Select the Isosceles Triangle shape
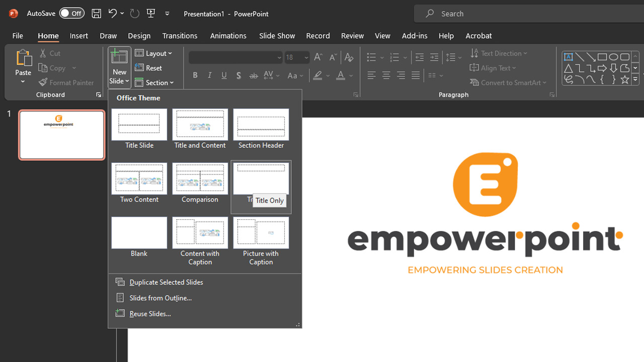This screenshot has width=644, height=362. click(569, 68)
